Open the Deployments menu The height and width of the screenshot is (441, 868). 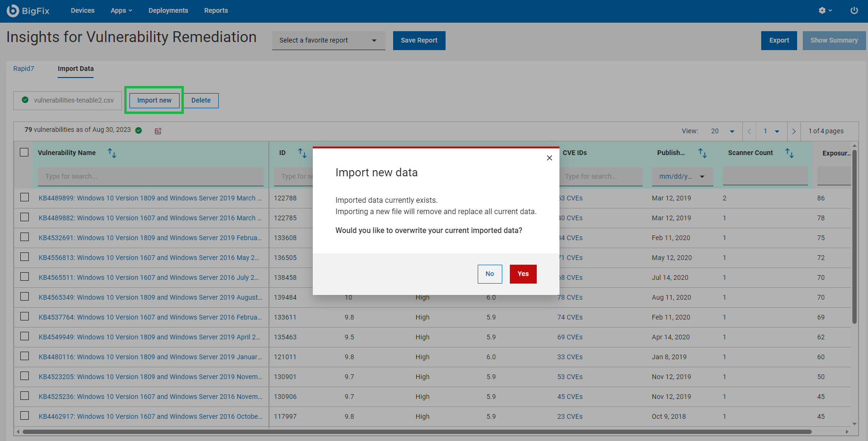[168, 10]
